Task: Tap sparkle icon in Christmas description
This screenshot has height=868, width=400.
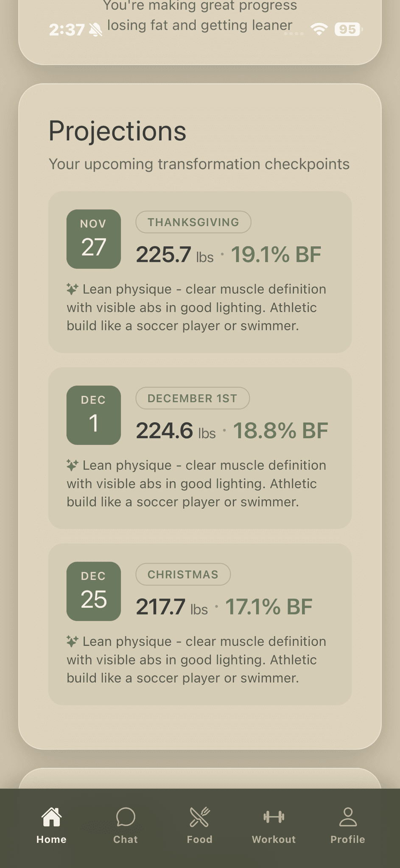Action: pos(72,641)
